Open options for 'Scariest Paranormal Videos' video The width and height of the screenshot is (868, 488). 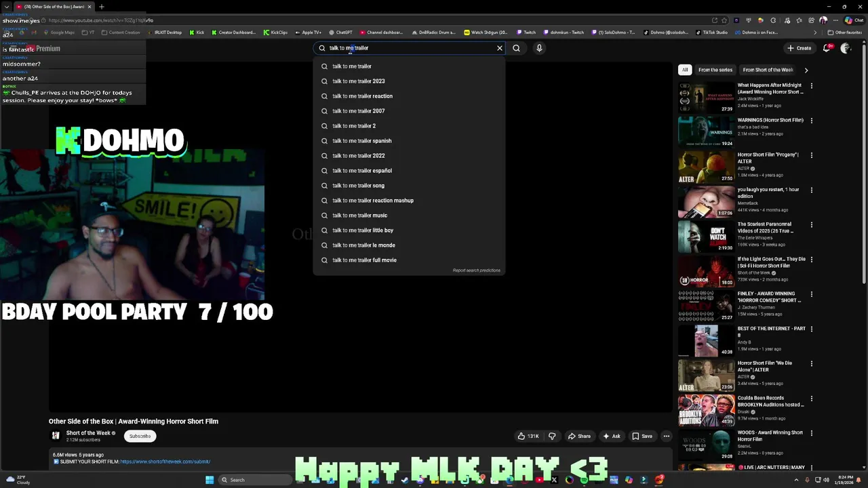811,224
